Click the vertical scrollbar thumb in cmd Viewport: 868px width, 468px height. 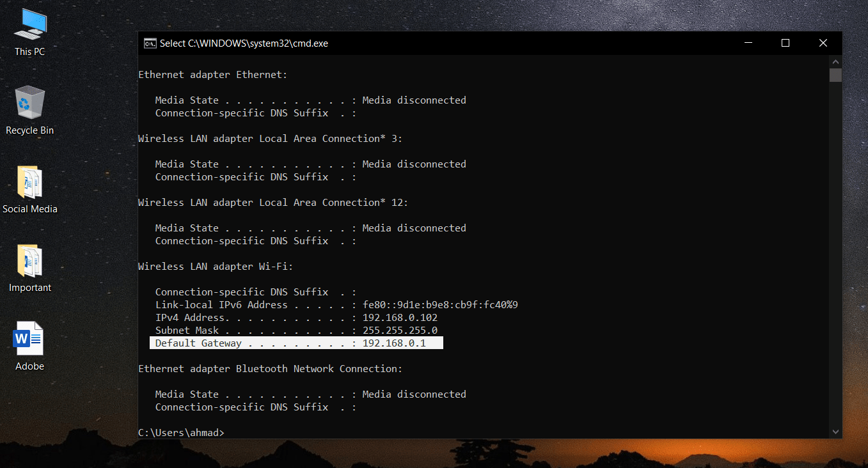[x=835, y=75]
